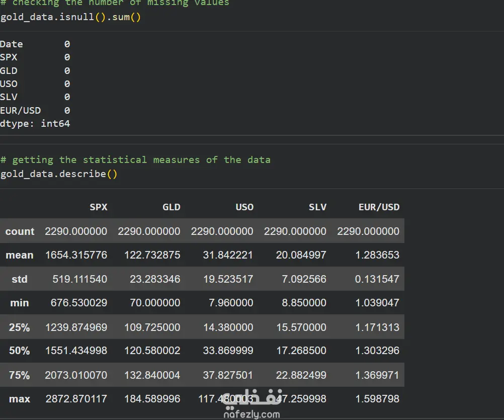Screen dimensions: 504x420
Task: Select min GLD value 70.000000
Action: [x=155, y=303]
